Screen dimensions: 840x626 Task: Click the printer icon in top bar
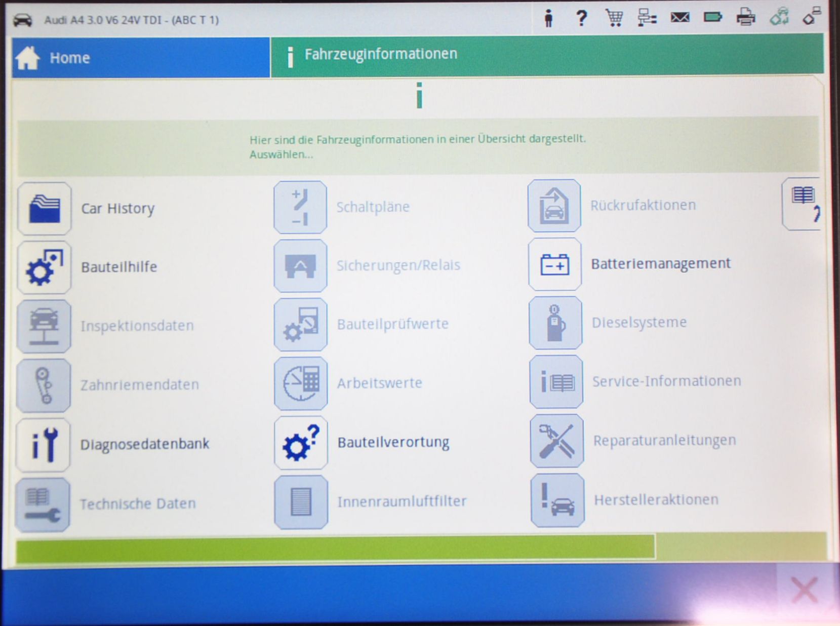point(745,18)
